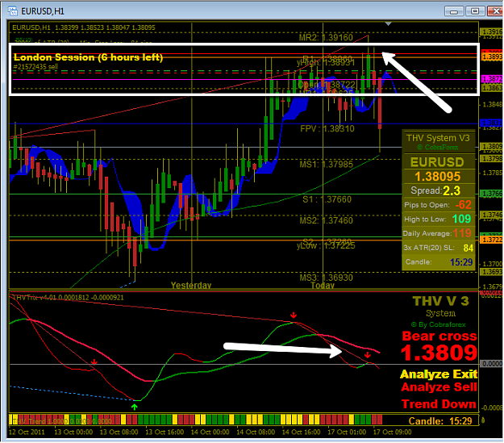The width and height of the screenshot is (504, 443).
Task: Click the 'S1: 1.37660' pivot label
Action: [327, 199]
